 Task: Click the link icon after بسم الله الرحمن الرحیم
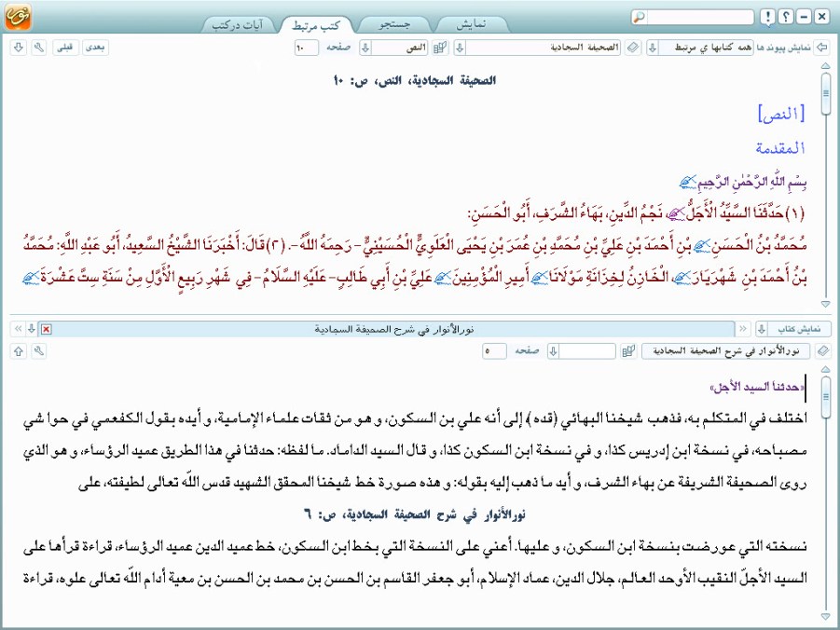tap(688, 182)
